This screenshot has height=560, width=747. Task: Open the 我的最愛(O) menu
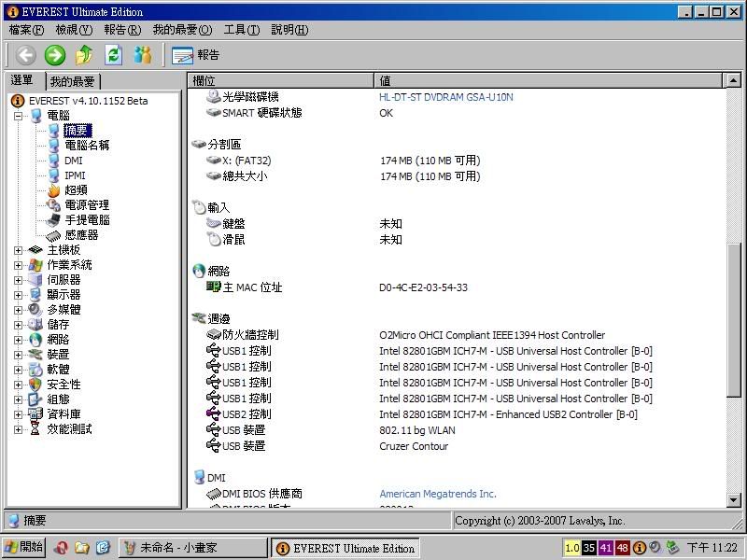[x=182, y=30]
